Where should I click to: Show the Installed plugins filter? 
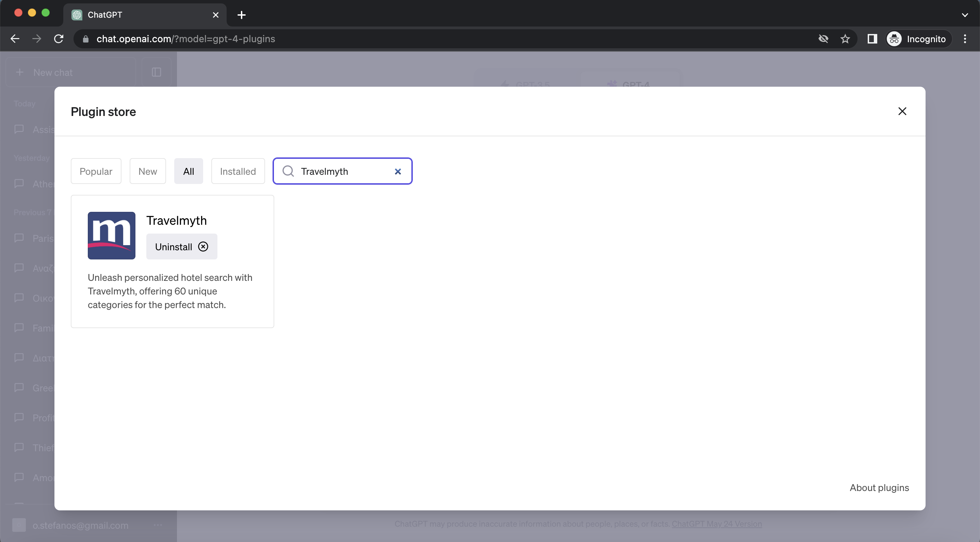point(238,171)
